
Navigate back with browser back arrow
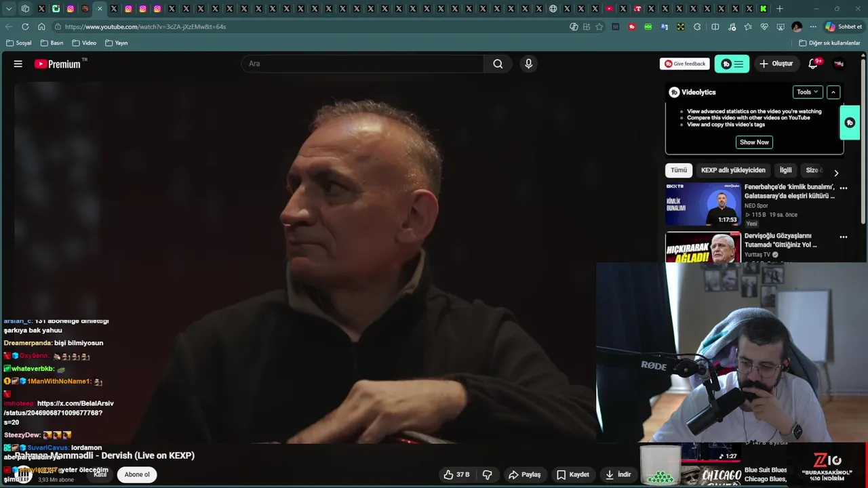click(9, 26)
